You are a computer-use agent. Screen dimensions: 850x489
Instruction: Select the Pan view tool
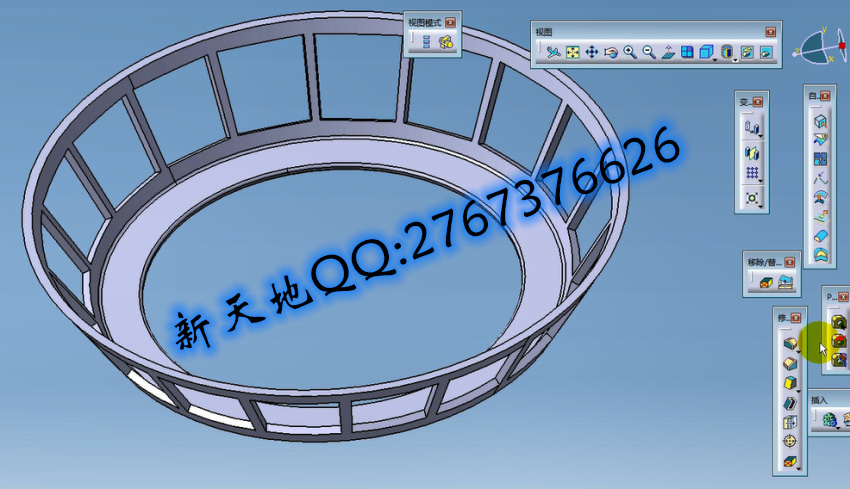tap(591, 52)
